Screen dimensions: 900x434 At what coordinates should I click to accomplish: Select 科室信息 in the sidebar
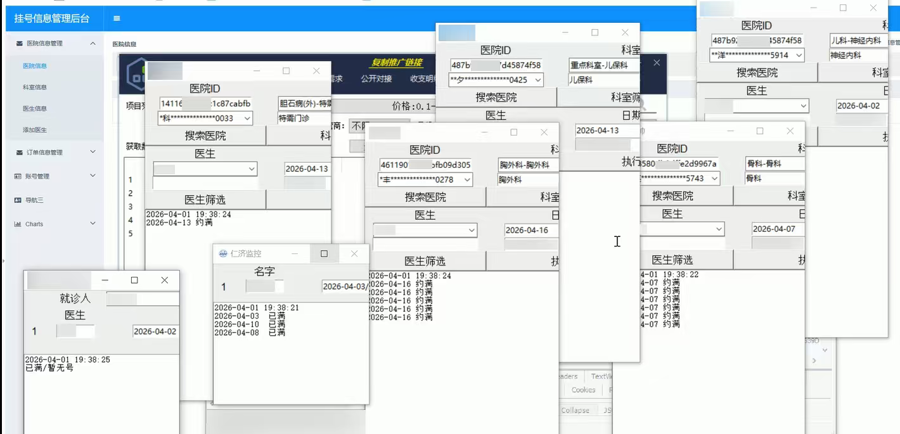pyautogui.click(x=35, y=87)
